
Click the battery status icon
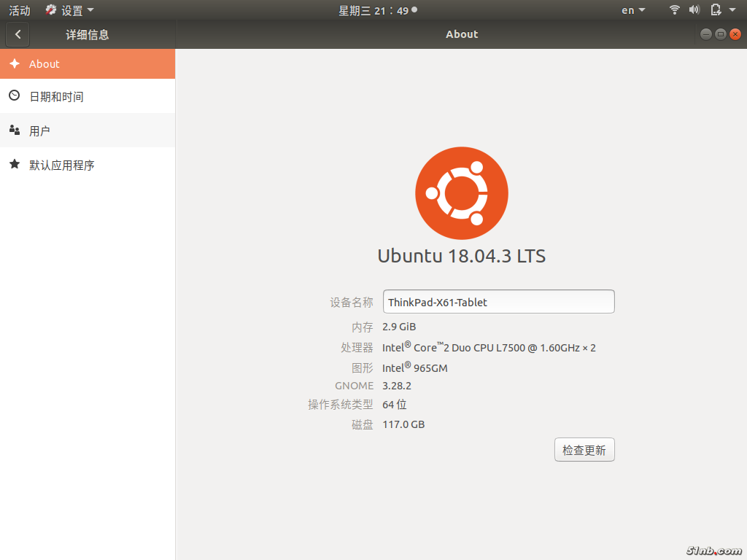[716, 10]
